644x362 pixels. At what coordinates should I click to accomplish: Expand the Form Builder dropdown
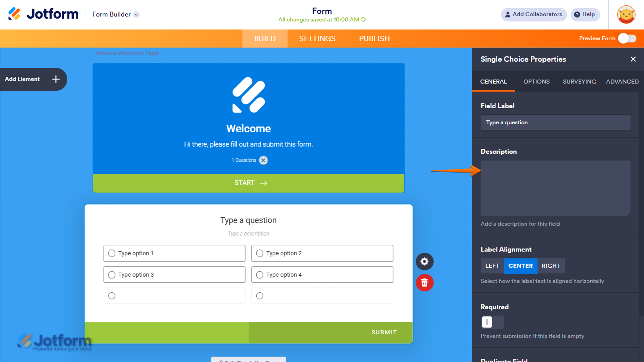136,14
